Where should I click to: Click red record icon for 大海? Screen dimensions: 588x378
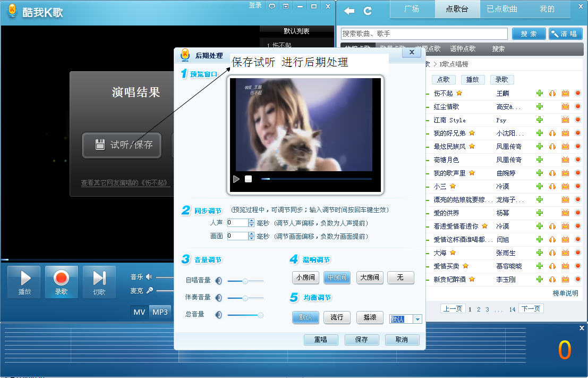[x=578, y=253]
